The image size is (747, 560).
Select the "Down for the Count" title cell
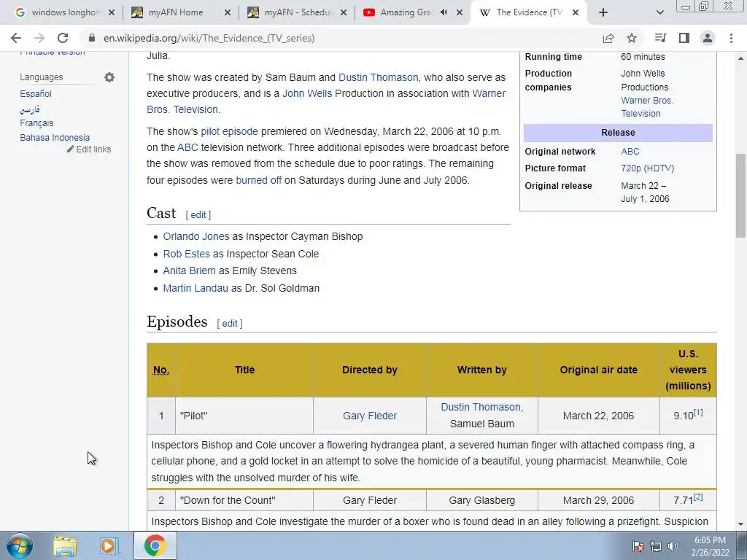244,500
